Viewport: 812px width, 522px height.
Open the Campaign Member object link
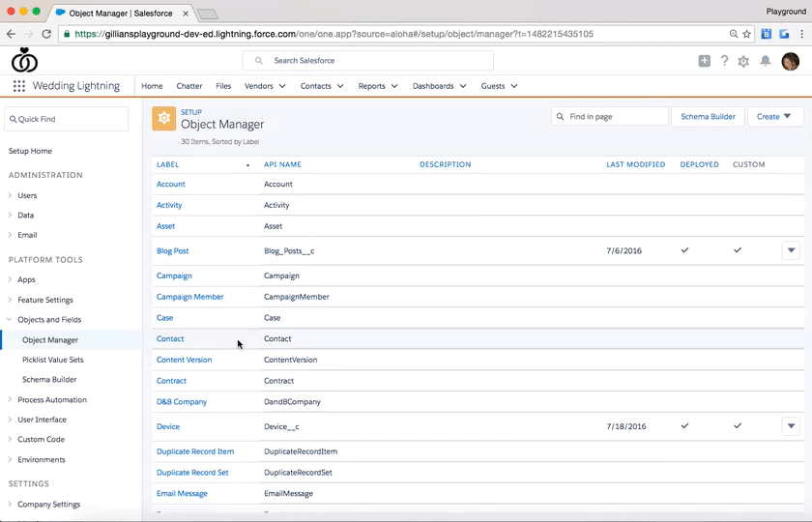click(x=190, y=297)
